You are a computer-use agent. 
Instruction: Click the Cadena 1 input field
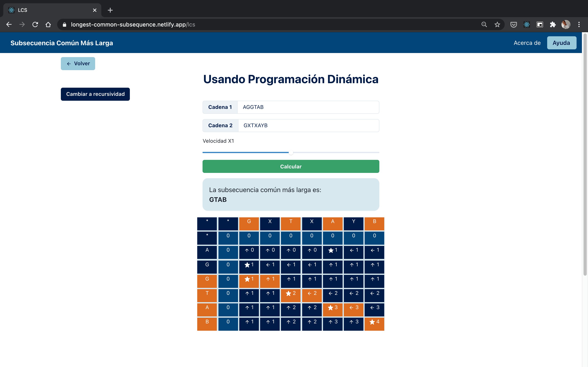coord(308,107)
